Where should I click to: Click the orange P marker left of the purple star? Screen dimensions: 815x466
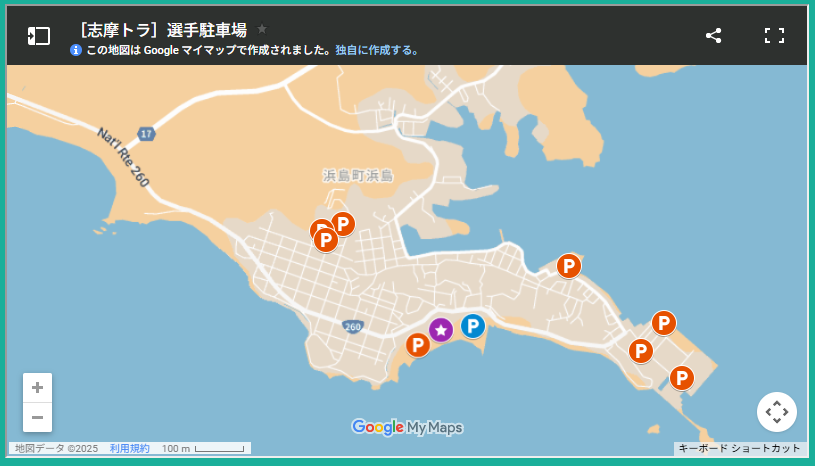(418, 345)
